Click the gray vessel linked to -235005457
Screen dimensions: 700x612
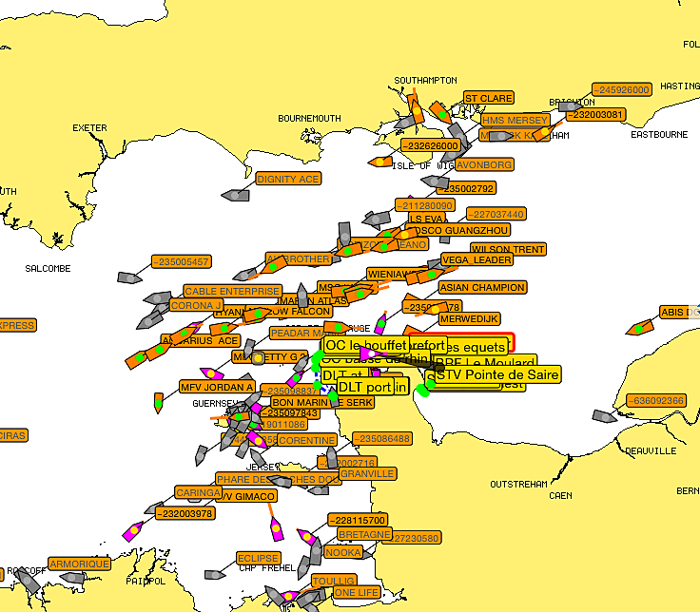coord(129,277)
